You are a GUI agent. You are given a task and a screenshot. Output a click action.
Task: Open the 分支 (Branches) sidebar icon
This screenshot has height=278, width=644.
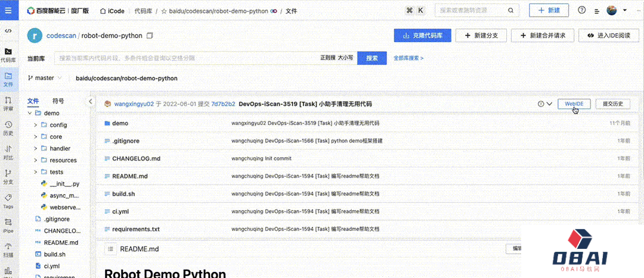pos(8,176)
